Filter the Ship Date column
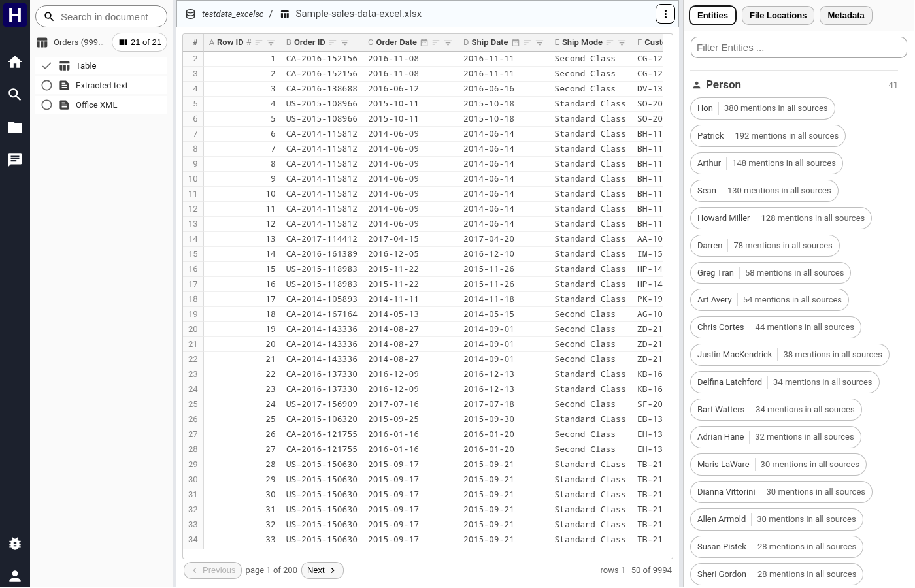Viewport: 915px width, 588px height. (x=539, y=42)
